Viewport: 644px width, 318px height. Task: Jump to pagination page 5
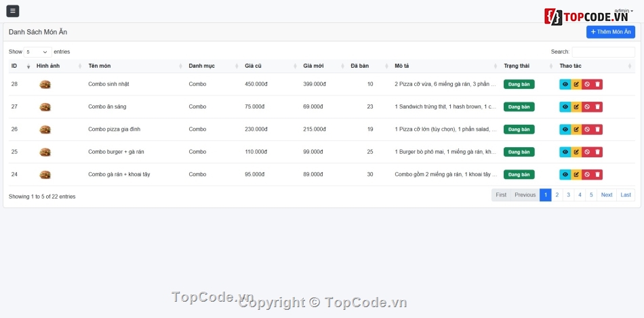[591, 195]
